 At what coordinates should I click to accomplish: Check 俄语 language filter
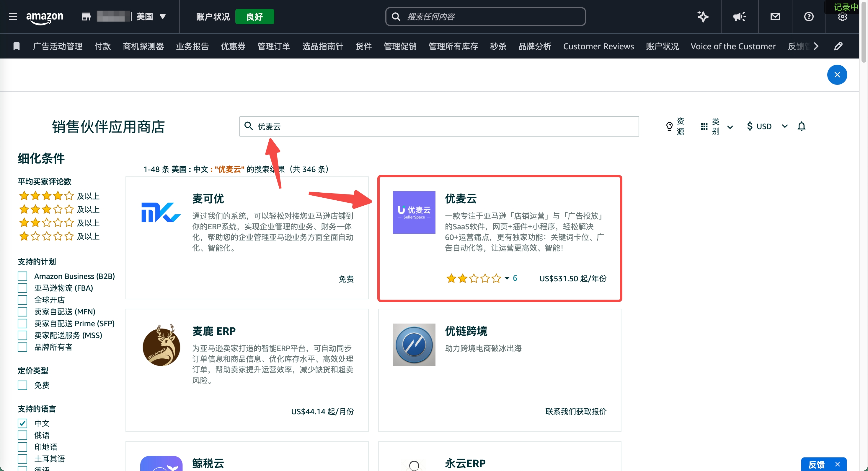tap(22, 435)
